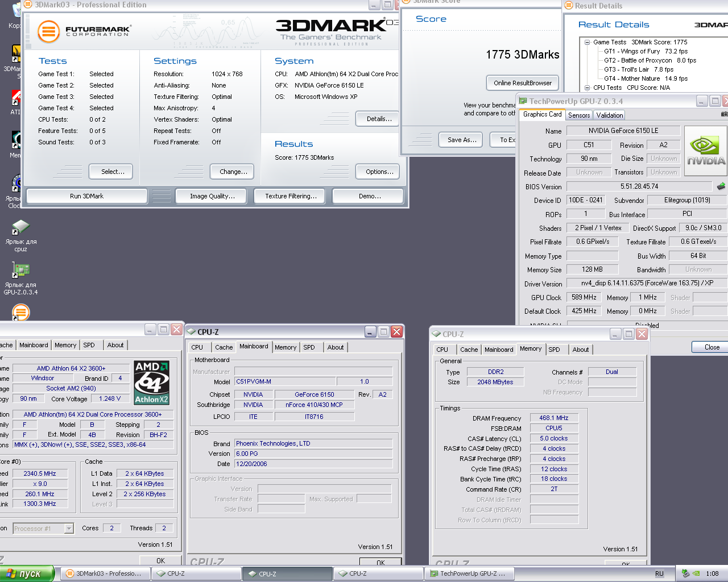Image resolution: width=728 pixels, height=582 pixels.
Task: Click the AMD Athlon X2 logo in CPU-Z
Action: point(151,382)
